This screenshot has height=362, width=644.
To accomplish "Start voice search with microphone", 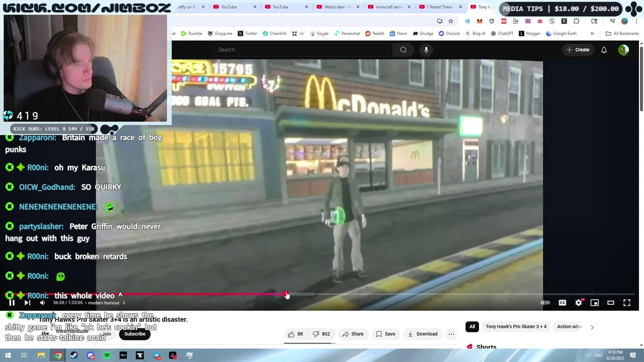I will tap(426, 50).
